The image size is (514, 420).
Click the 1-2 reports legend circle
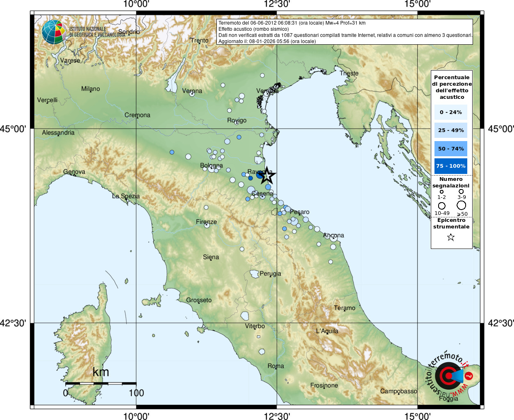pos(441,192)
